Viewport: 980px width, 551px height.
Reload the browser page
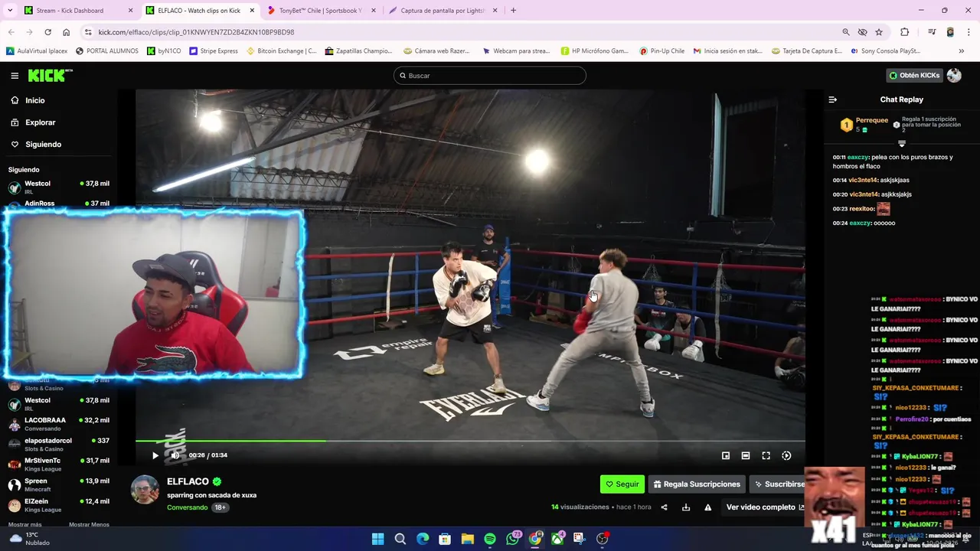coord(47,32)
